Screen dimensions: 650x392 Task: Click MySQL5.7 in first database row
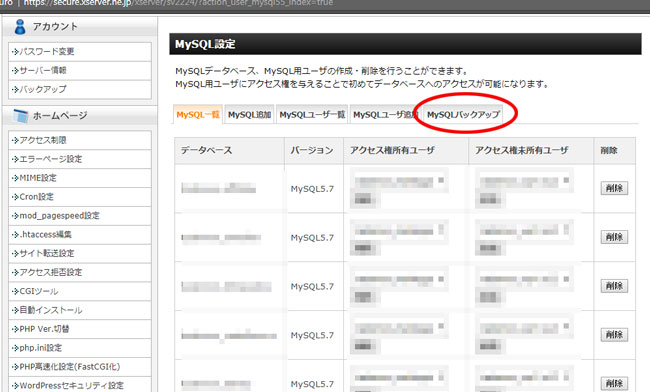tap(312, 189)
